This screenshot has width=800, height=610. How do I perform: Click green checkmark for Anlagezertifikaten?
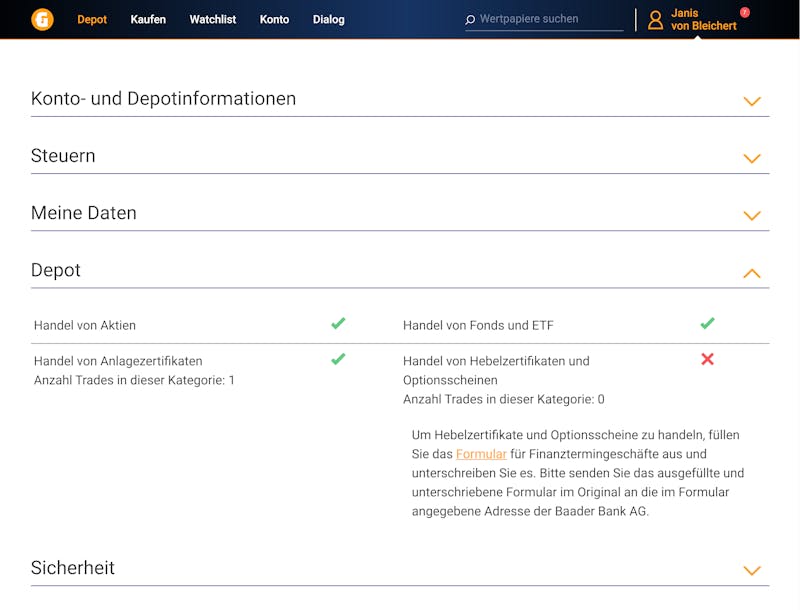tap(338, 359)
